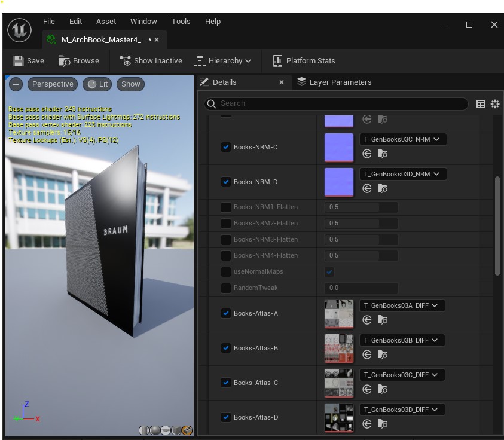Enable Books-NRM3-Flatten override checkbox
Screen dimensions: 504x440
click(226, 240)
